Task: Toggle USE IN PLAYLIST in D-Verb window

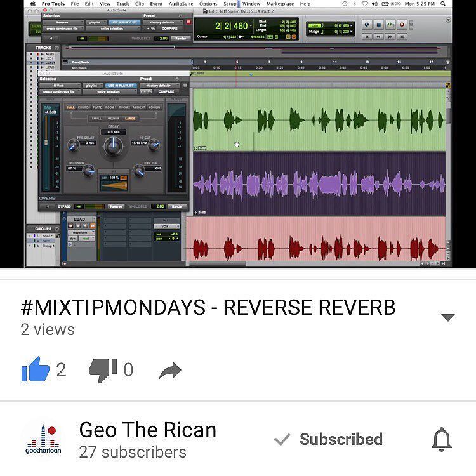Action: [121, 86]
